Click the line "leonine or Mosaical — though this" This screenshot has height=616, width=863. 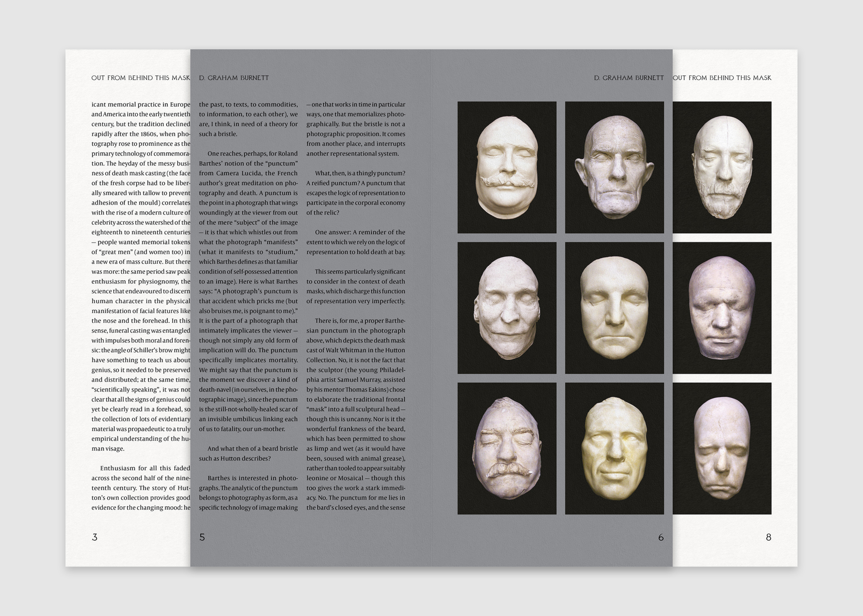tap(356, 478)
